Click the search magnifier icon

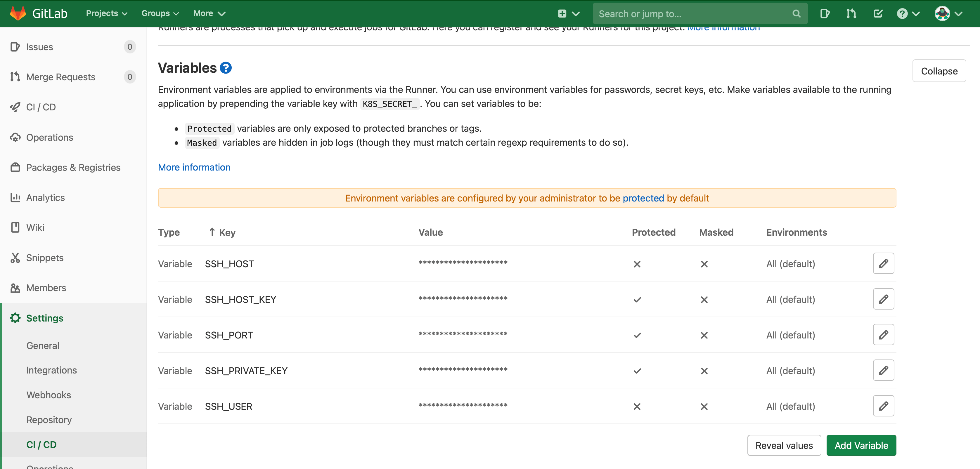pyautogui.click(x=796, y=14)
